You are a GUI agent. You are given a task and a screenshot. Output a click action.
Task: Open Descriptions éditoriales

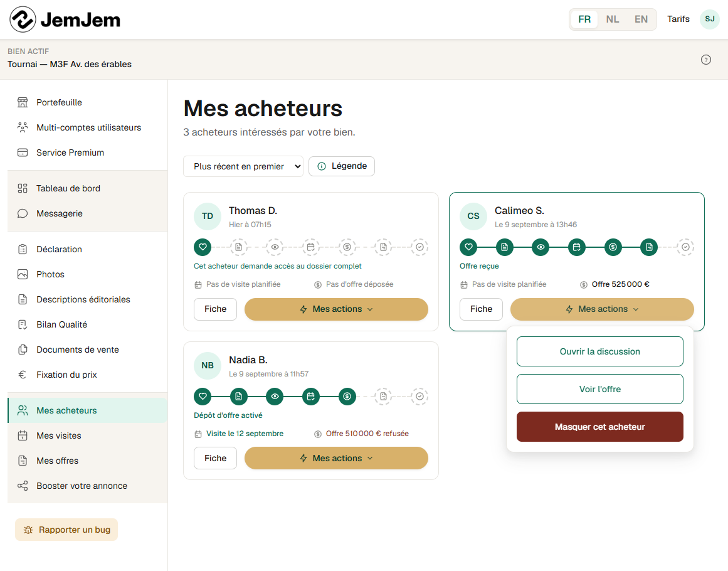coord(87,299)
